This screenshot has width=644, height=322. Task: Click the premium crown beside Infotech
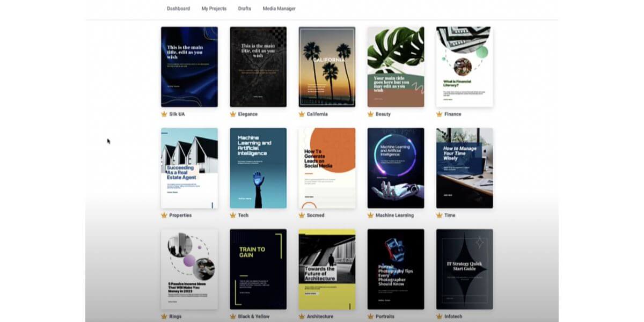(x=438, y=317)
